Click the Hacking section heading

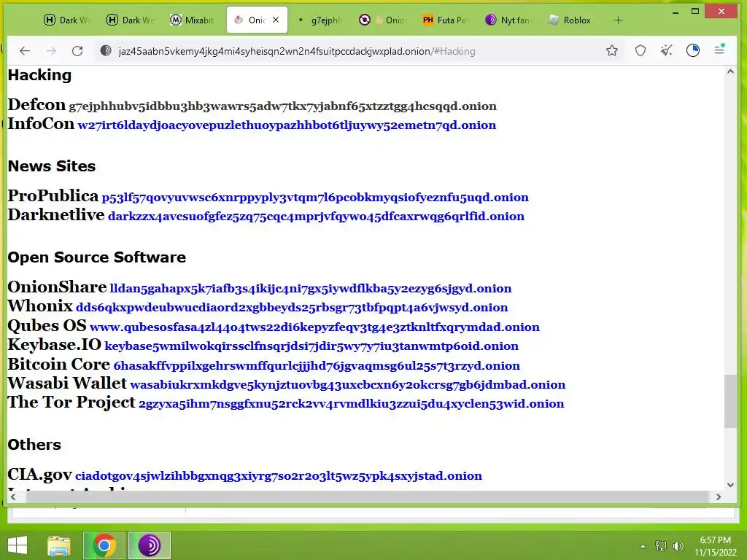(x=39, y=75)
